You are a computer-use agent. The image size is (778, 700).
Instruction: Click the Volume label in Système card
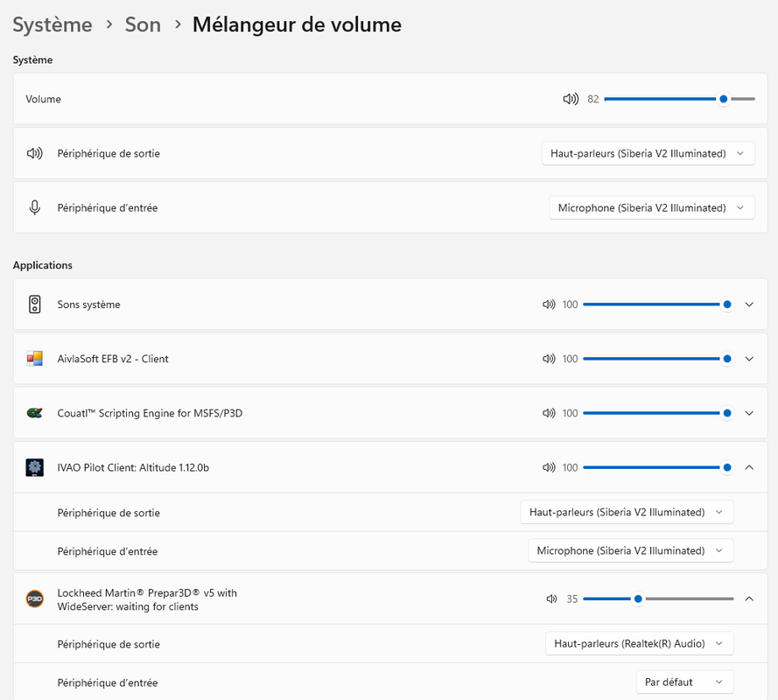coord(43,99)
